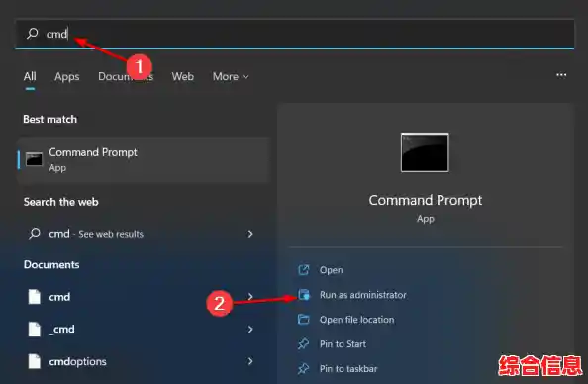
Task: Open the _cmd document
Action: tap(144, 329)
